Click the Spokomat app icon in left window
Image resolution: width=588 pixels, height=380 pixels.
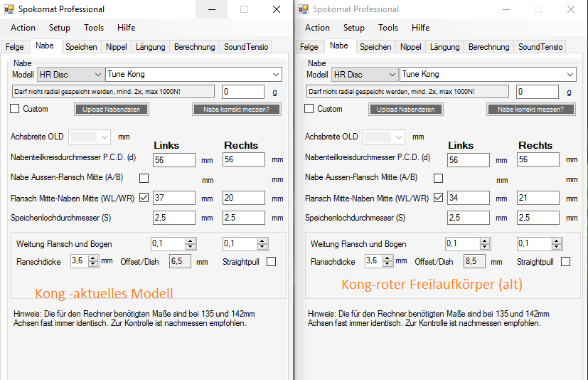pyautogui.click(x=9, y=9)
